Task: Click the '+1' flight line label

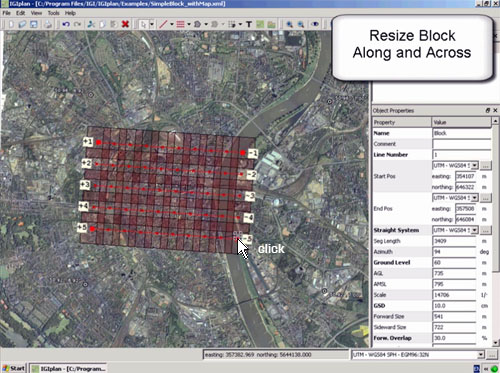Action: tap(88, 142)
